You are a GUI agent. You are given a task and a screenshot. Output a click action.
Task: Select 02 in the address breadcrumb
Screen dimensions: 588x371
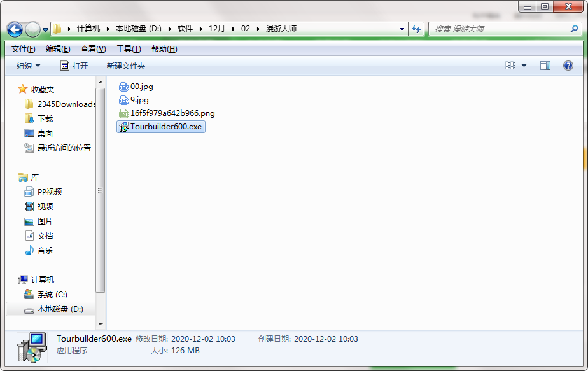(246, 29)
